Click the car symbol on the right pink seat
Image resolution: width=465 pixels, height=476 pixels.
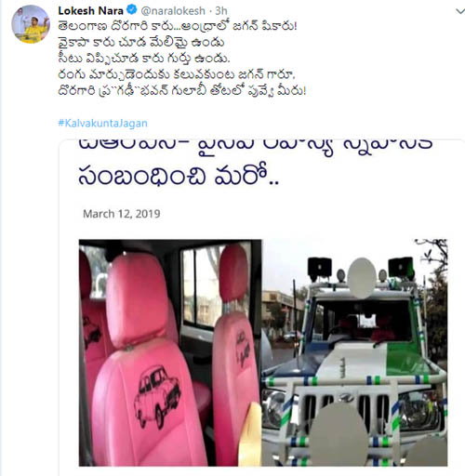(x=242, y=350)
